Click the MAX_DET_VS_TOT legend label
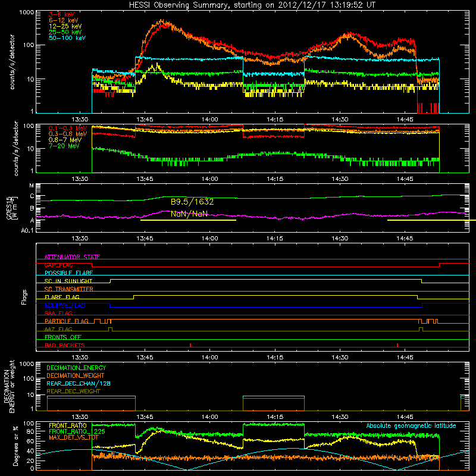Viewport: 476px width, 476px height. click(74, 437)
